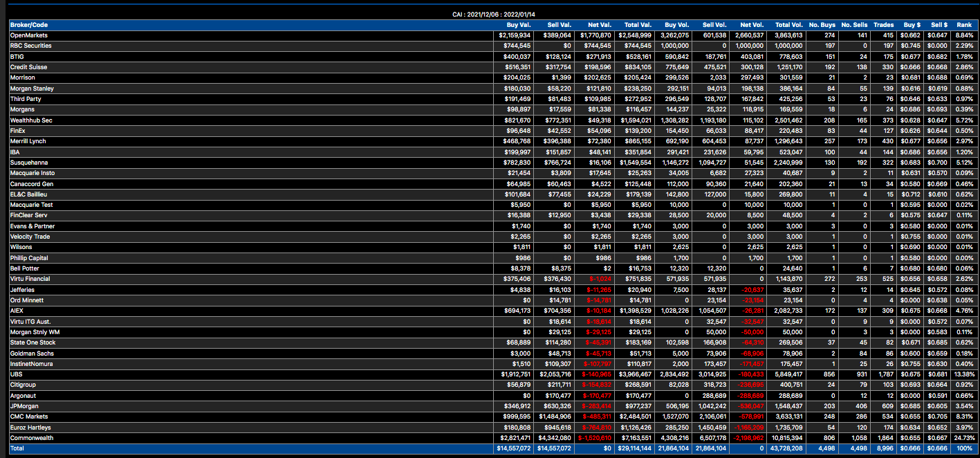980x458 pixels.
Task: Click the Sell Vol. column header
Action: coord(714,25)
